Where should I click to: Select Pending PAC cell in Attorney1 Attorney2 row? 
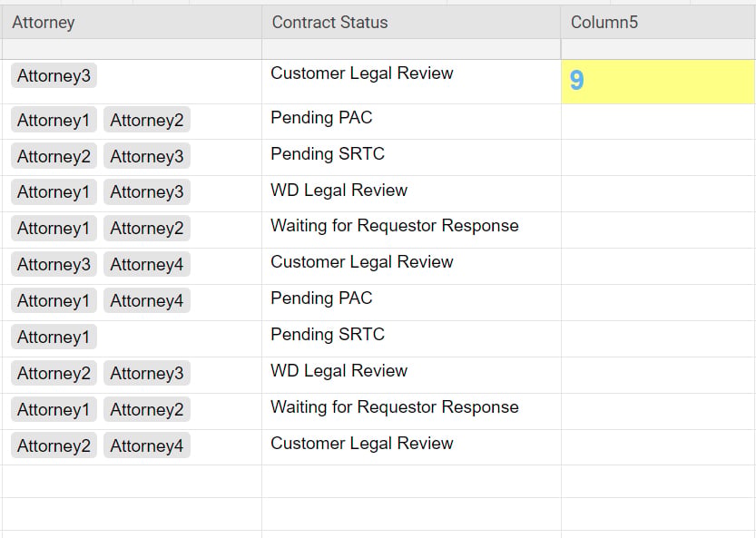click(411, 122)
